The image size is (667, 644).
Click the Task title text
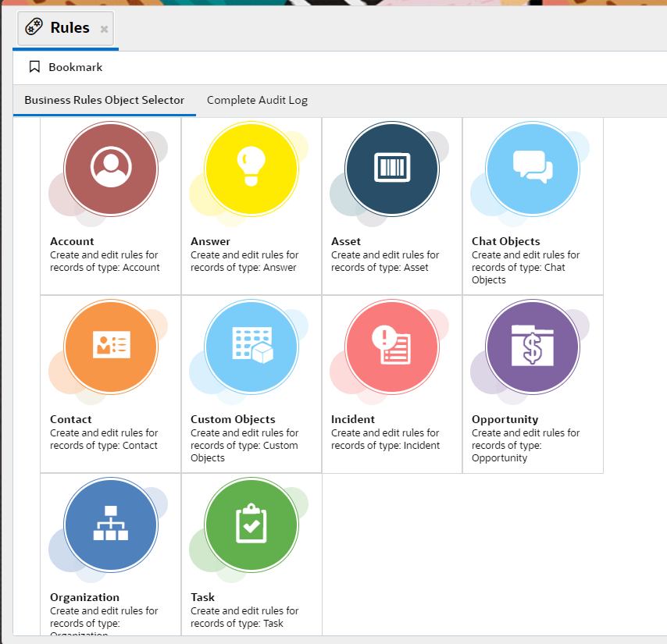click(x=202, y=597)
